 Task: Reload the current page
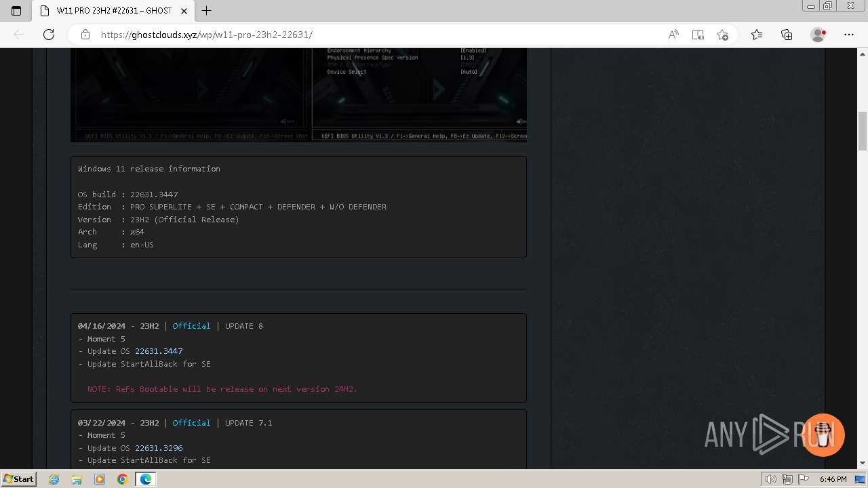point(49,35)
